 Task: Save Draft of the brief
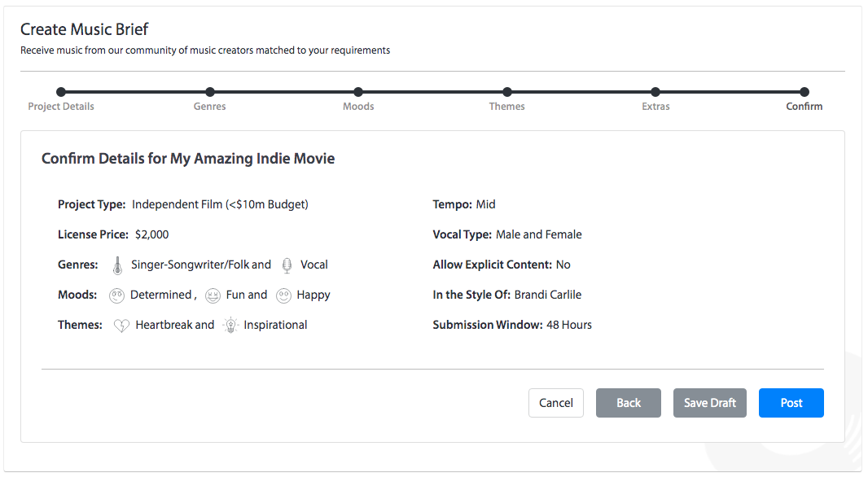click(710, 403)
